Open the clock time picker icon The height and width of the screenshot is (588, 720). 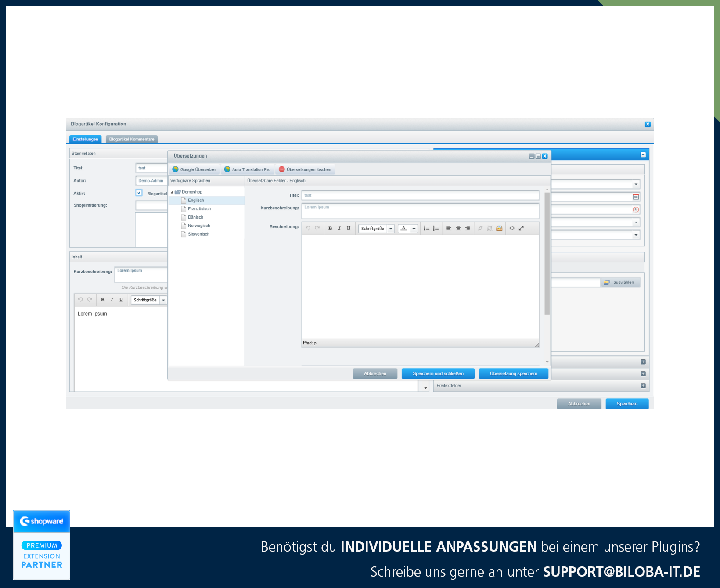pos(636,209)
